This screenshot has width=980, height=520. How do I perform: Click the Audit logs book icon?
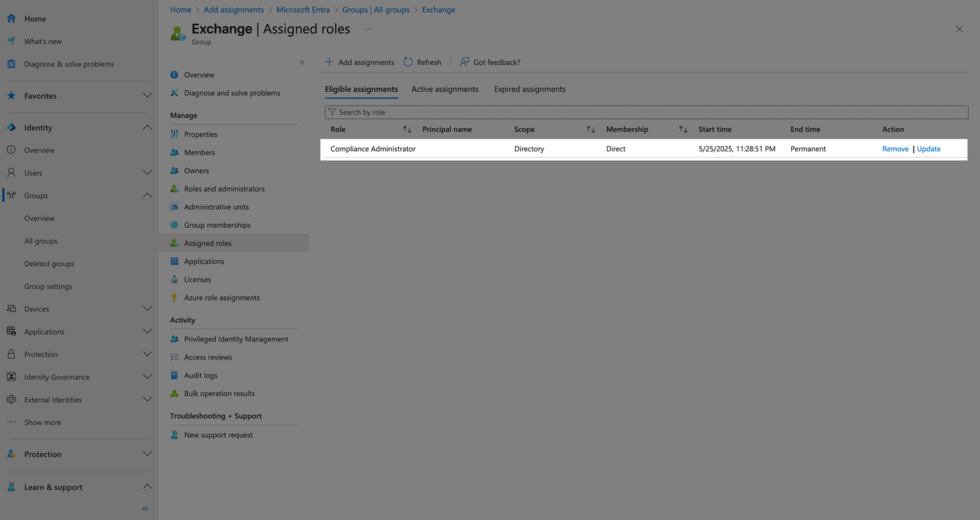coord(174,375)
